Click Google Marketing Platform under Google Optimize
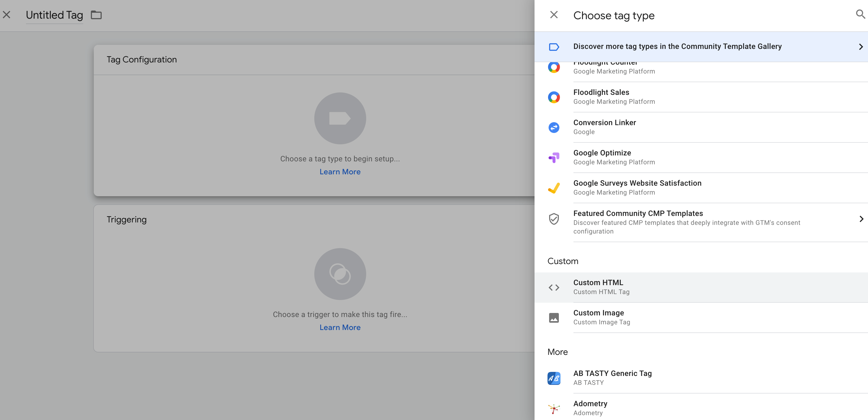The height and width of the screenshot is (420, 868). click(x=614, y=162)
